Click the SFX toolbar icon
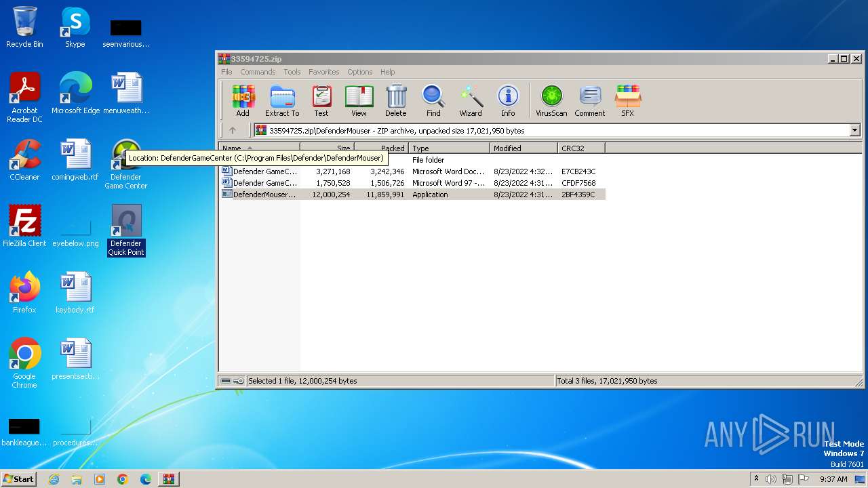 [x=628, y=101]
